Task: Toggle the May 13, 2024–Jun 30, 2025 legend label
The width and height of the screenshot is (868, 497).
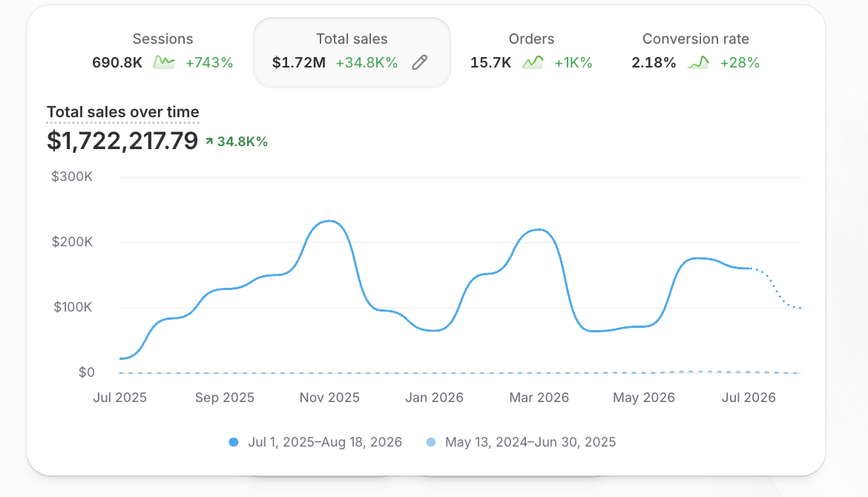Action: [x=530, y=442]
